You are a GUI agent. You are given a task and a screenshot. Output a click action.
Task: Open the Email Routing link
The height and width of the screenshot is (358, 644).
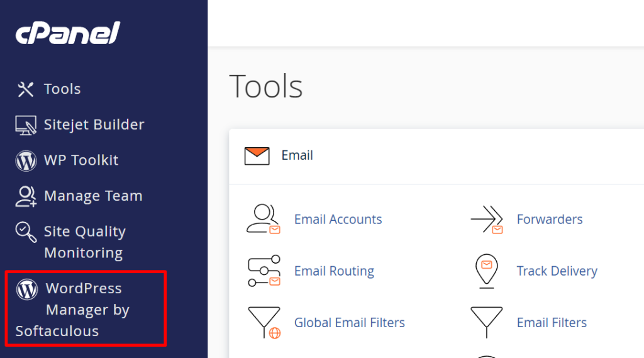point(335,271)
